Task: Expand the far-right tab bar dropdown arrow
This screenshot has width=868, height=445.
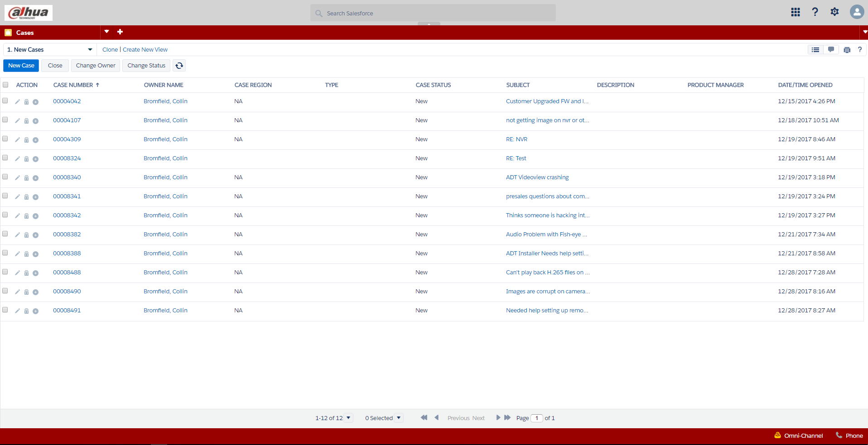Action: [865, 32]
